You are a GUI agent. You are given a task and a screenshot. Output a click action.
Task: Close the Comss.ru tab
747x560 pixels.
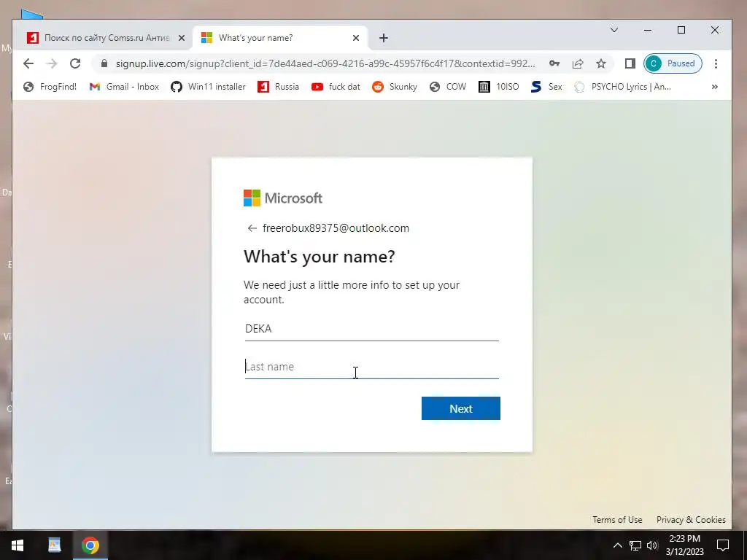pos(181,38)
